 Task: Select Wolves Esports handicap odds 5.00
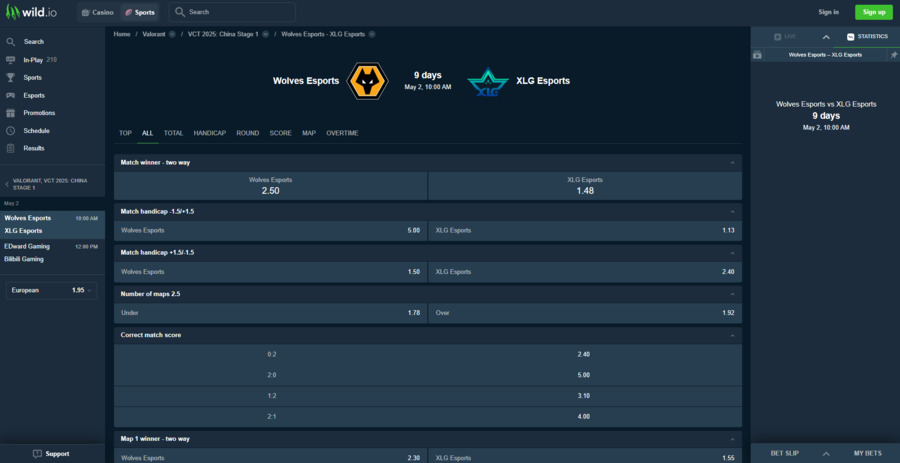270,231
